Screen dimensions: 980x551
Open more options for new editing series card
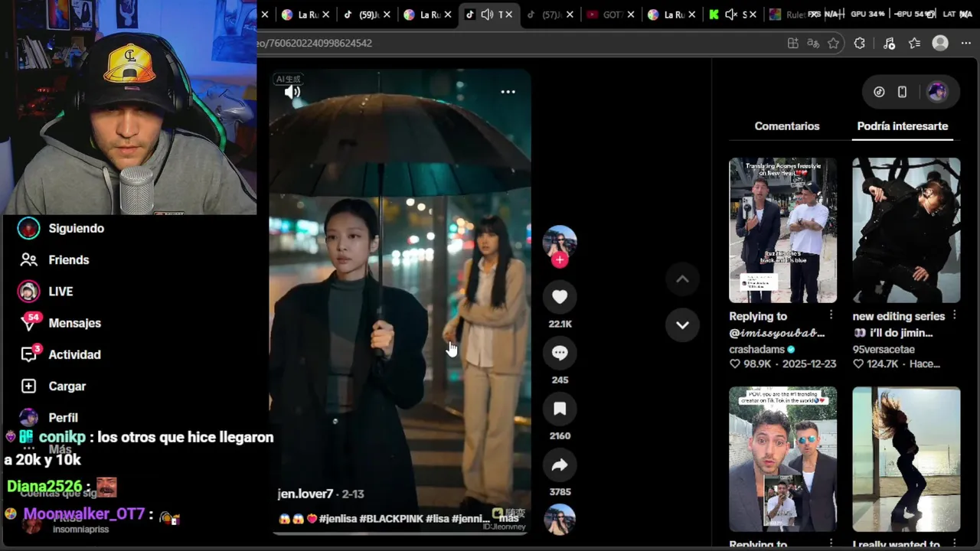pyautogui.click(x=955, y=315)
